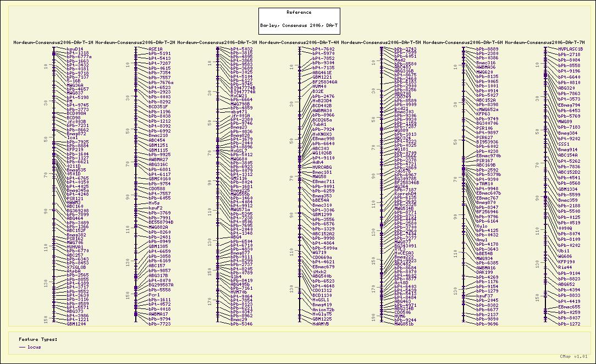This screenshot has height=364, width=596.
Task: Click the ABG461E marker on 4H
Action: click(322, 73)
